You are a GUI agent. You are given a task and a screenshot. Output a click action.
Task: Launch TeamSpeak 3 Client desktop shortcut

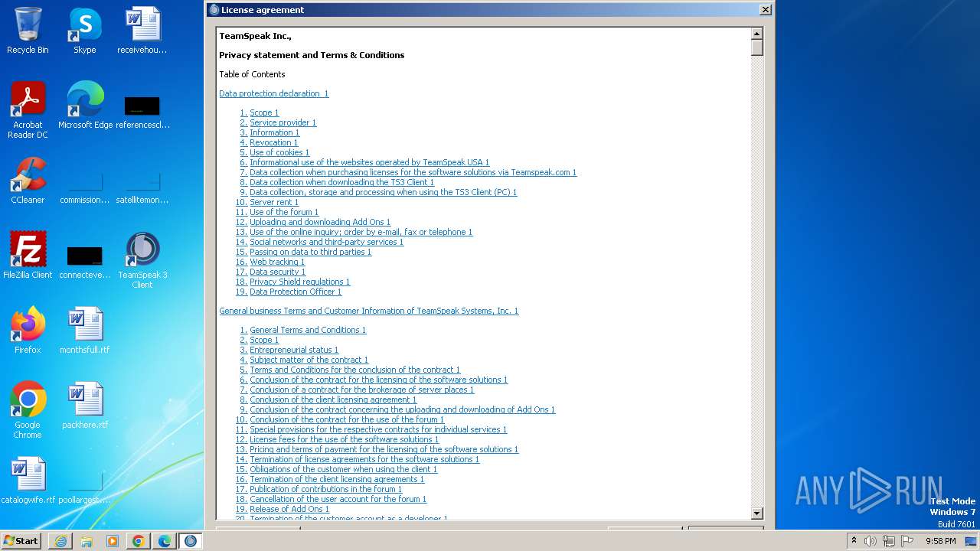tap(142, 260)
